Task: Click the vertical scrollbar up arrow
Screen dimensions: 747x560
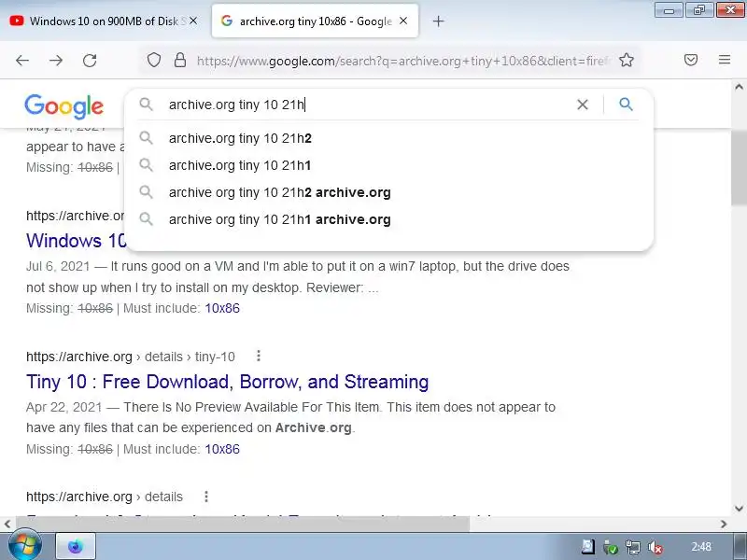Action: pos(739,87)
